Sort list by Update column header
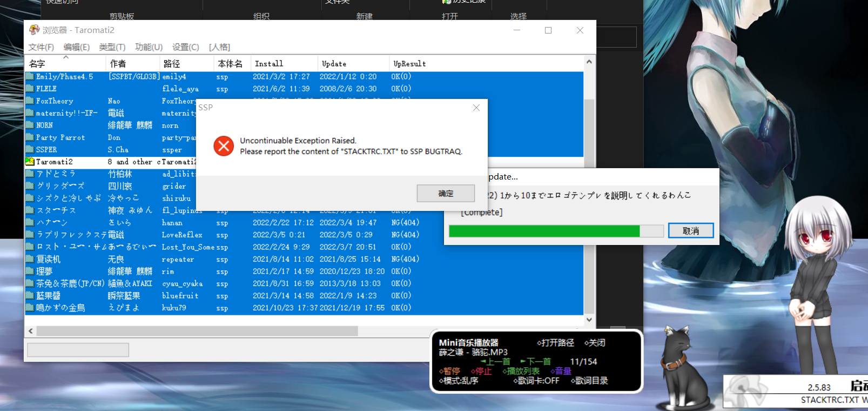The width and height of the screenshot is (868, 411). click(x=334, y=64)
